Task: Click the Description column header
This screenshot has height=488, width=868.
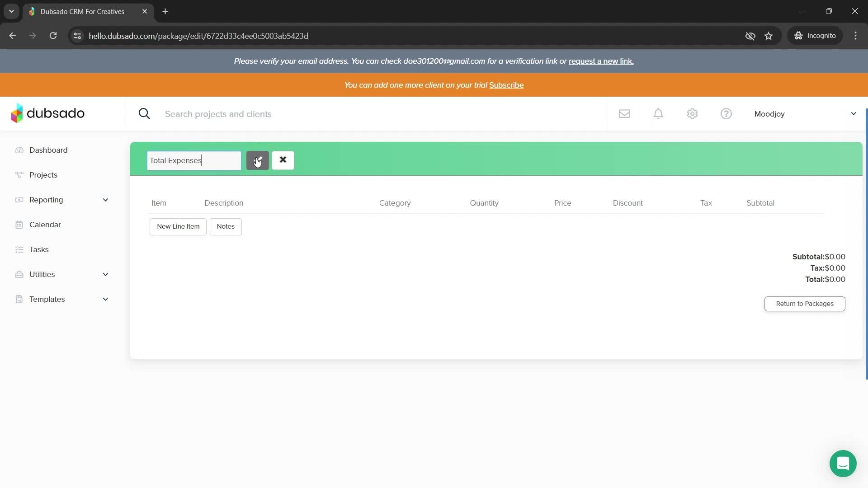Action: coord(224,203)
